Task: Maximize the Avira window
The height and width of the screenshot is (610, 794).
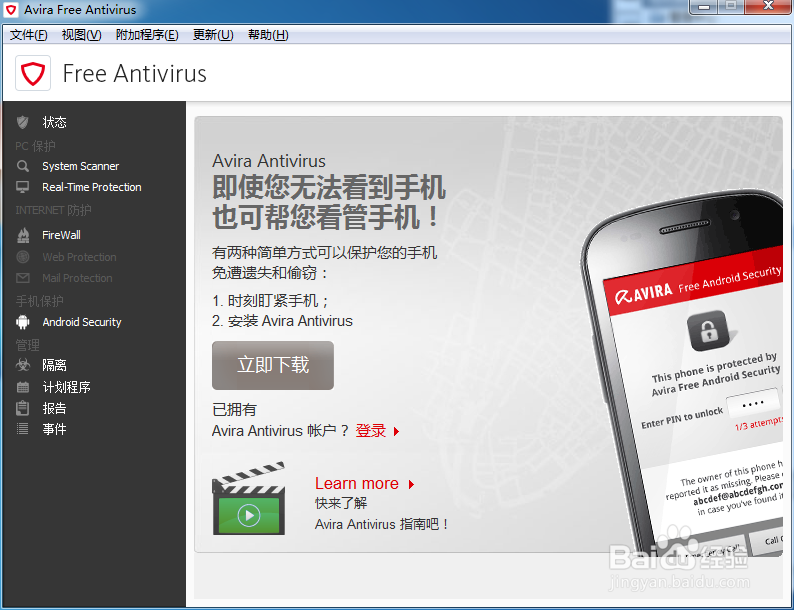Action: pyautogui.click(x=731, y=7)
